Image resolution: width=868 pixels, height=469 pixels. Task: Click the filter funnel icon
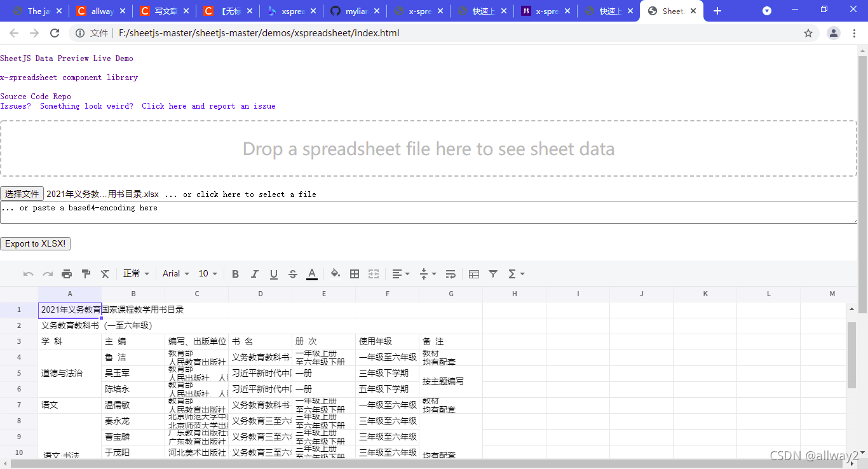(493, 274)
